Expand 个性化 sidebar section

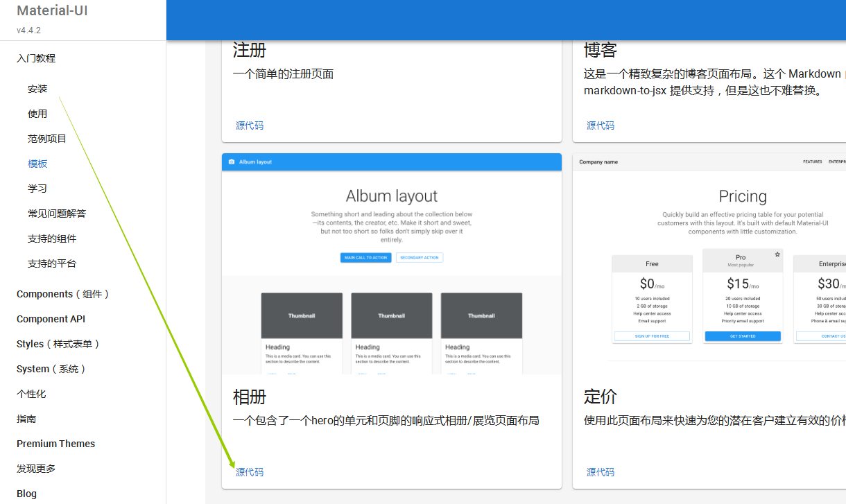(31, 394)
